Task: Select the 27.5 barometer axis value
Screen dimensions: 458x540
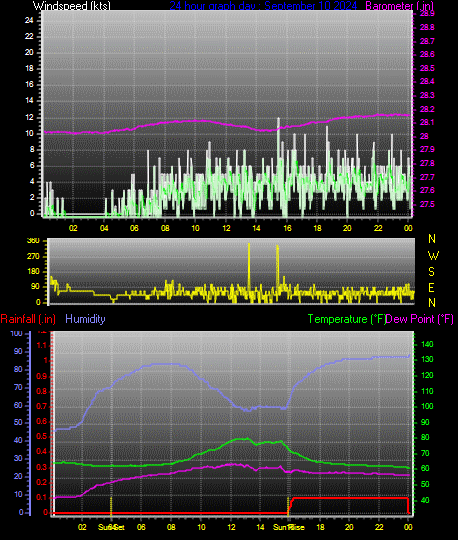Action: tap(427, 205)
